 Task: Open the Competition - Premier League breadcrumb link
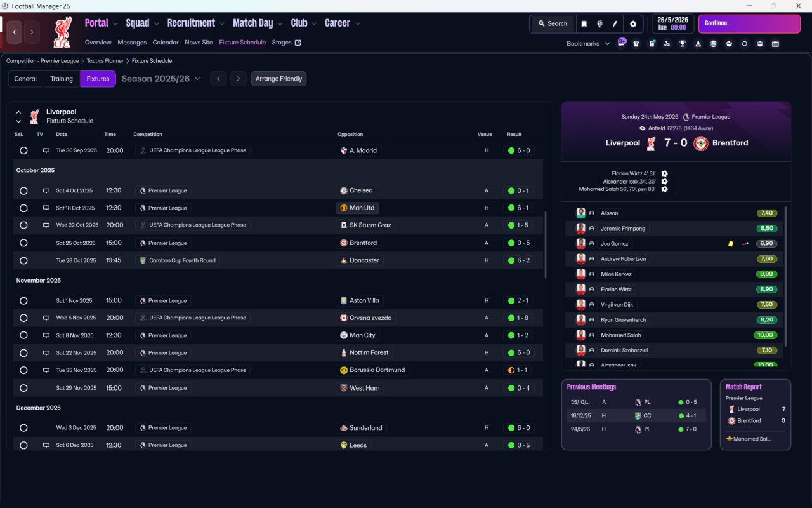point(43,61)
